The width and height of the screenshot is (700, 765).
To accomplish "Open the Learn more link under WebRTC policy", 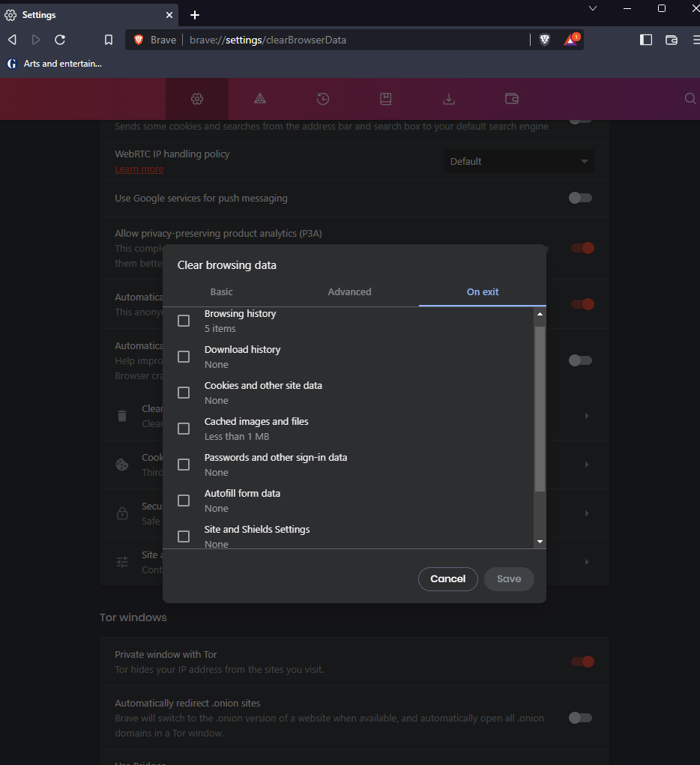I will point(139,169).
